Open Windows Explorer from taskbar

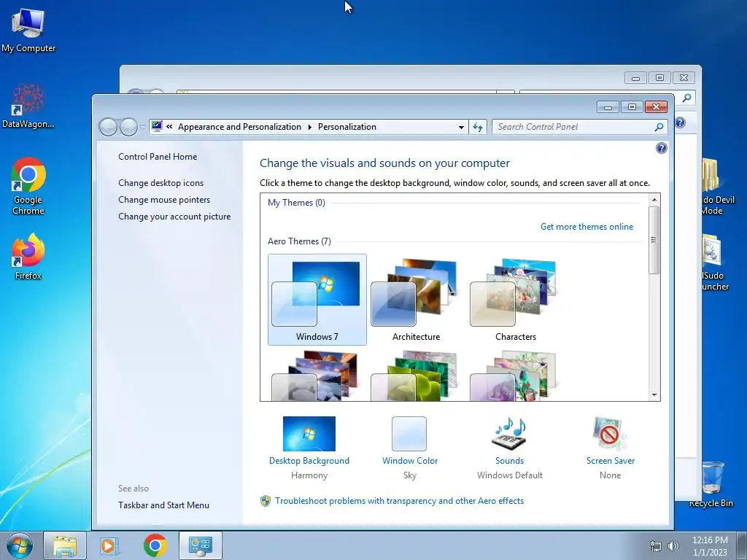65,545
